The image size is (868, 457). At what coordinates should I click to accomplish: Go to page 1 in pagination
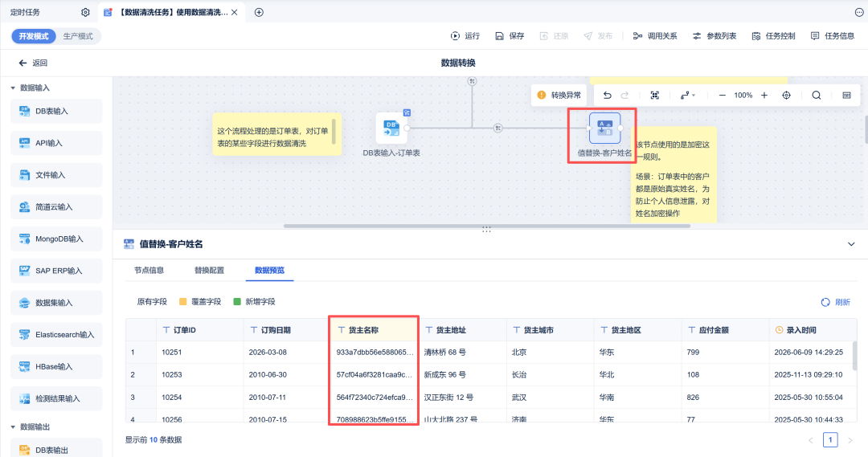830,440
